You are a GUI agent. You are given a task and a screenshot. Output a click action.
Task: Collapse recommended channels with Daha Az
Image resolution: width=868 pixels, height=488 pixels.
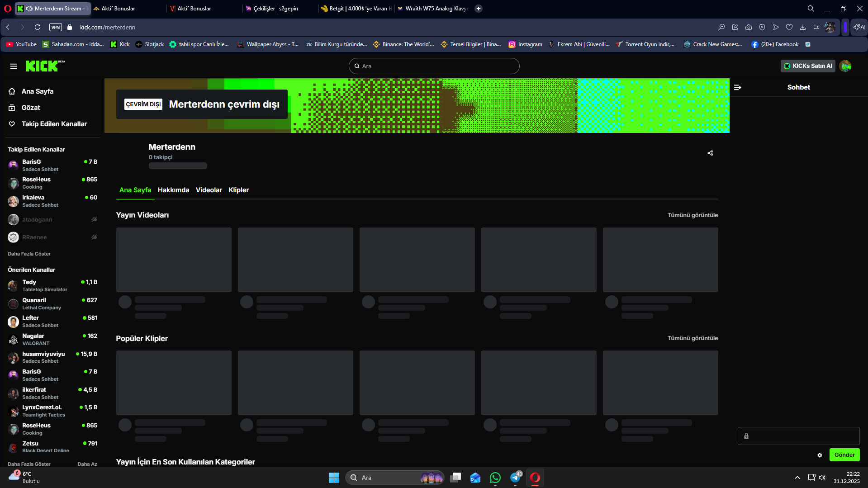click(x=87, y=464)
